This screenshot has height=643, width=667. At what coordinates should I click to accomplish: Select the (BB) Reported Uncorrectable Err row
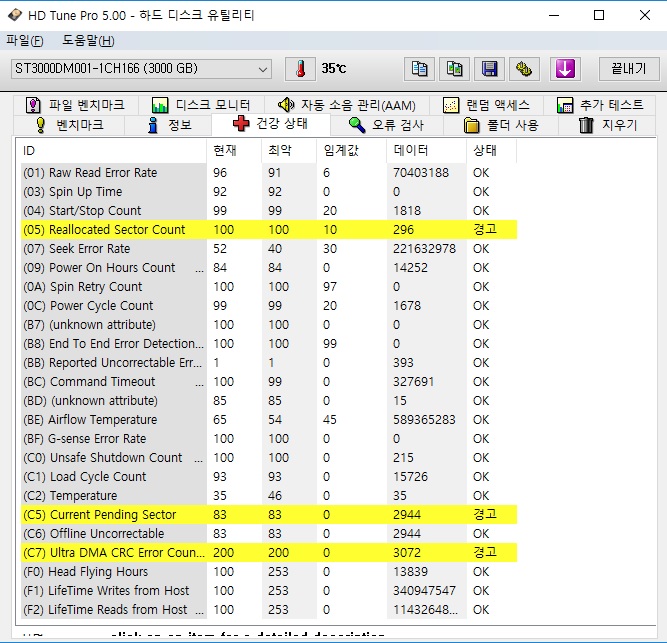pos(269,363)
